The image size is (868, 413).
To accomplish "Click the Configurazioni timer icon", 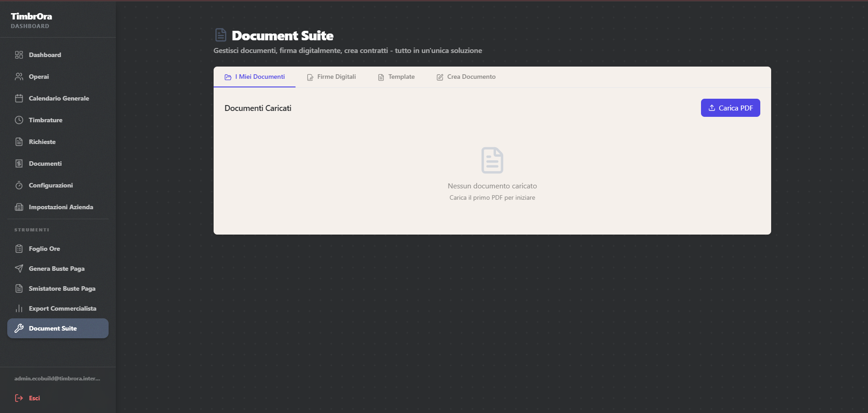I will tap(19, 185).
